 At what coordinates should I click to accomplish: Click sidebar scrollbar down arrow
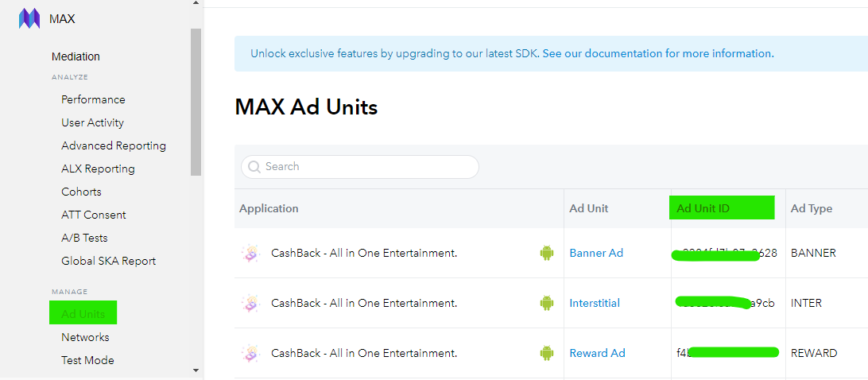[196, 370]
